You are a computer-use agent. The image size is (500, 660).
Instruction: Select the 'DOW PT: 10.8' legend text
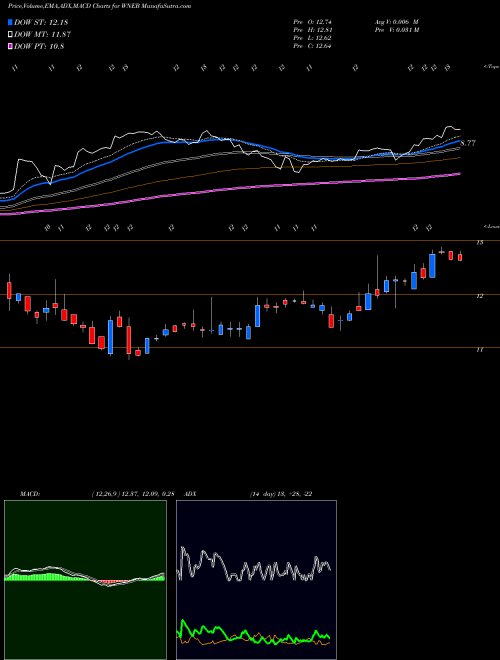pos(39,46)
